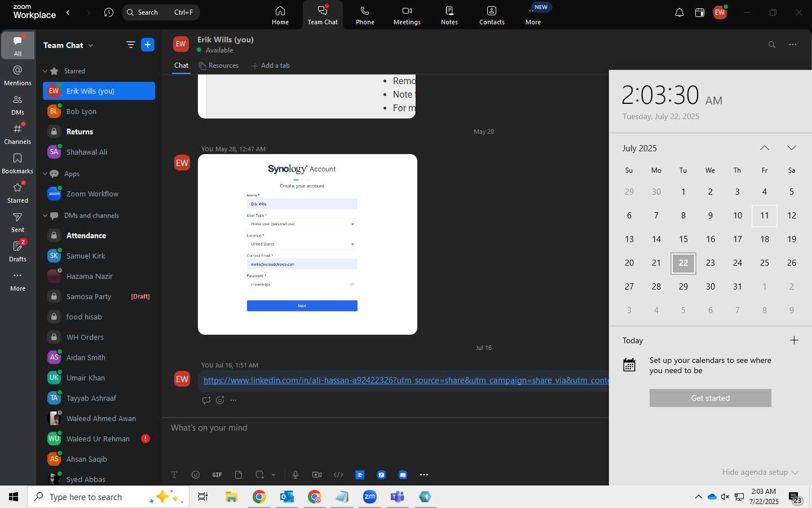Switch to the Resources tab
The image size is (812, 508).
tap(219, 65)
